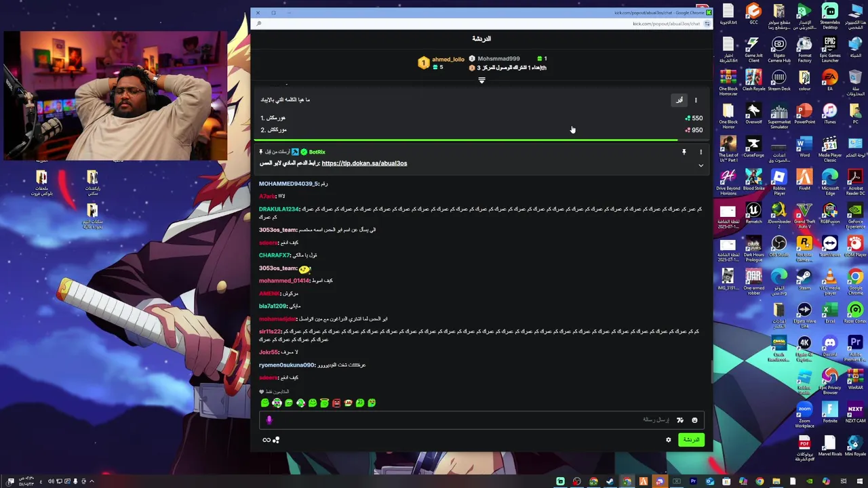Screen dimensions: 868x488
Task: Open Microsoft Edge desktop icon
Action: [x=829, y=182]
